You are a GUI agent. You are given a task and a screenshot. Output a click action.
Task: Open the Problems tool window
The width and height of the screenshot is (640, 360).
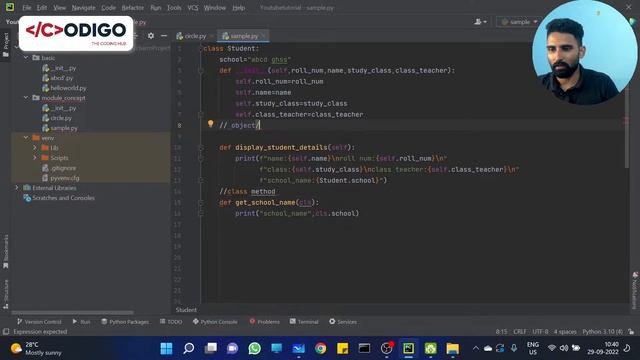coord(264,322)
